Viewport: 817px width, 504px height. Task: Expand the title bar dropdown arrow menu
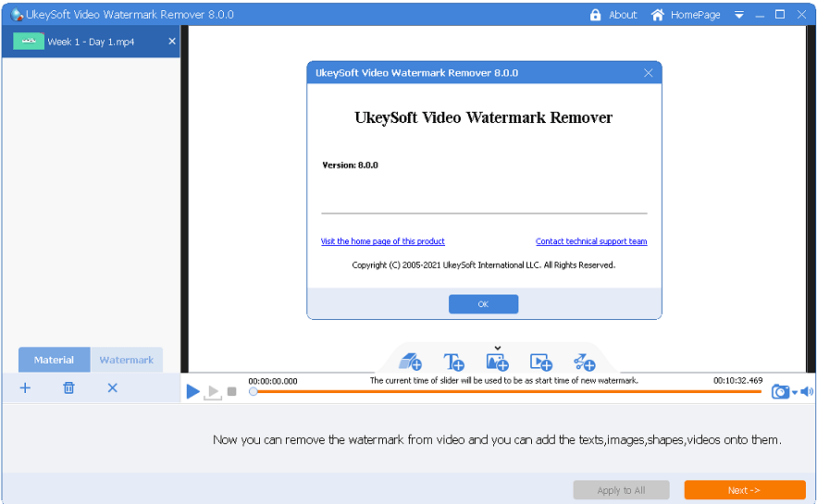coord(739,15)
